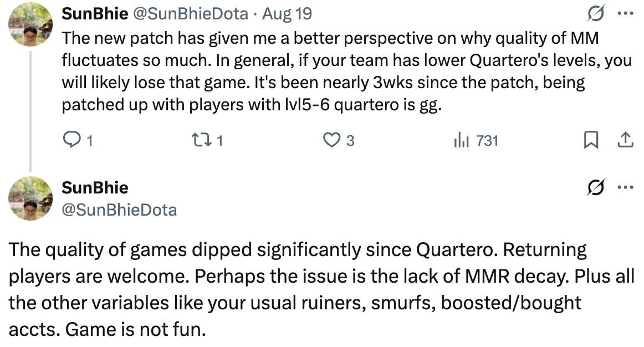Click the reply count number 1

(90, 141)
